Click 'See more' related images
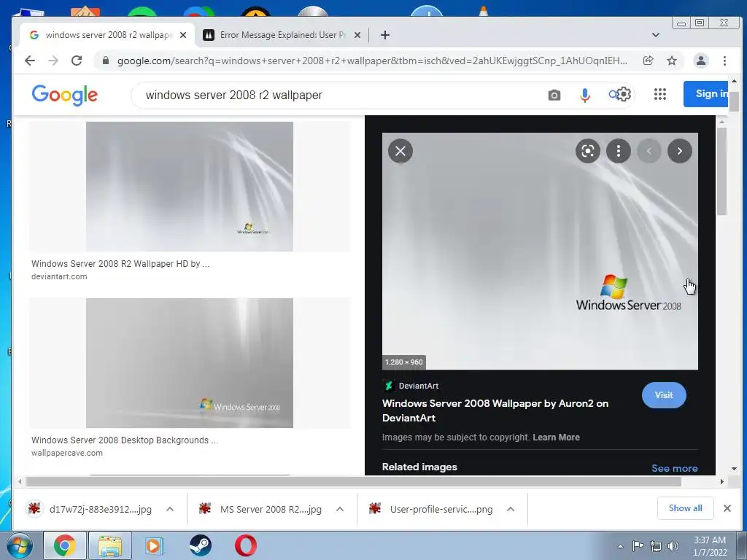Viewport: 747px width, 560px height. (674, 468)
